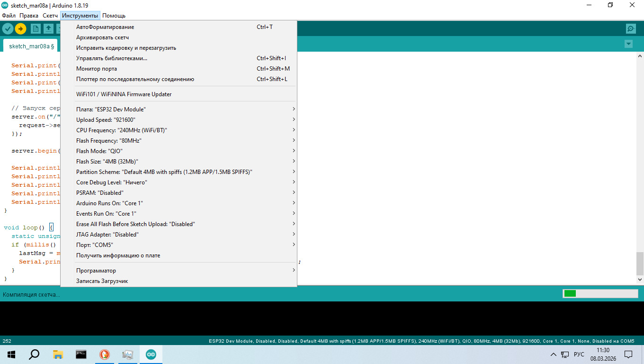This screenshot has height=364, width=644.
Task: Switch to the sketch_mar08a tab
Action: (x=29, y=46)
